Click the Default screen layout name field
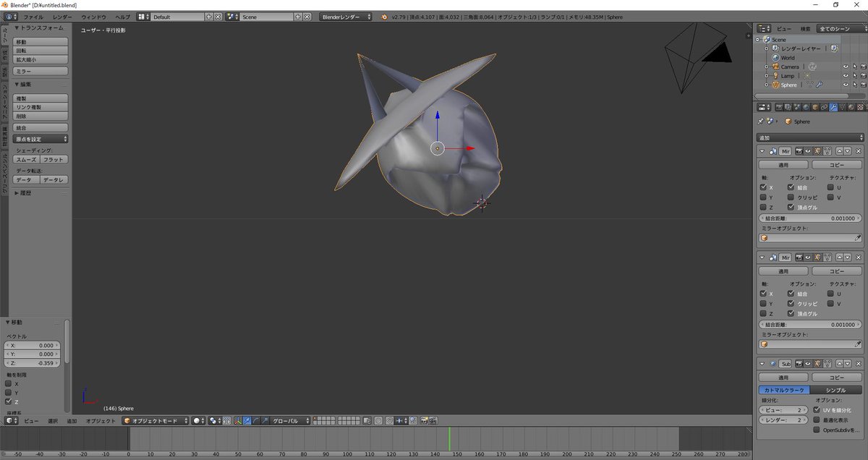 179,16
